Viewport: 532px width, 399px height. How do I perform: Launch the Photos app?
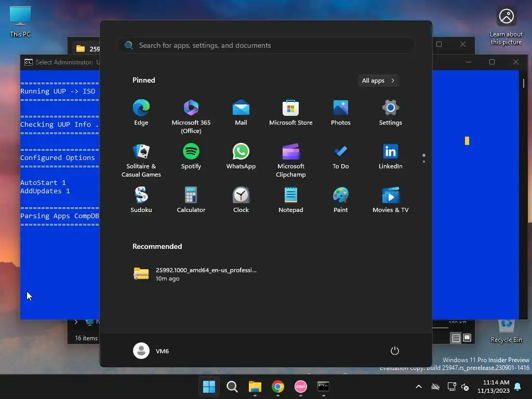[341, 113]
